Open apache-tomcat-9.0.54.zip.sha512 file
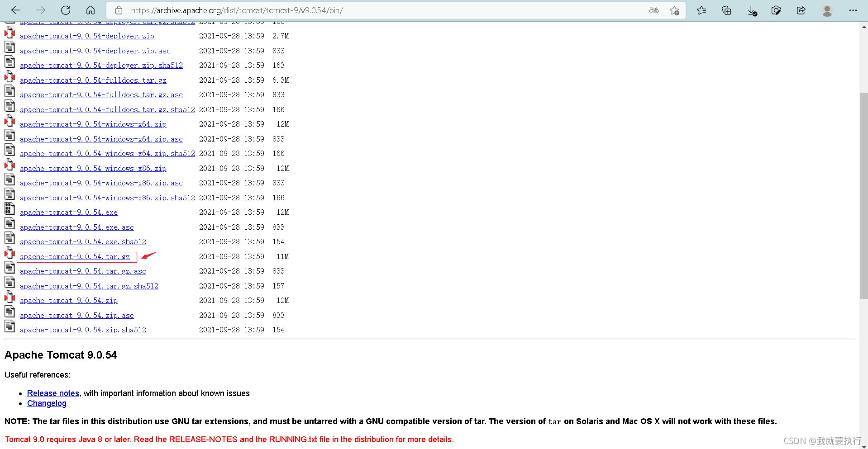The height and width of the screenshot is (449, 868). pos(83,330)
